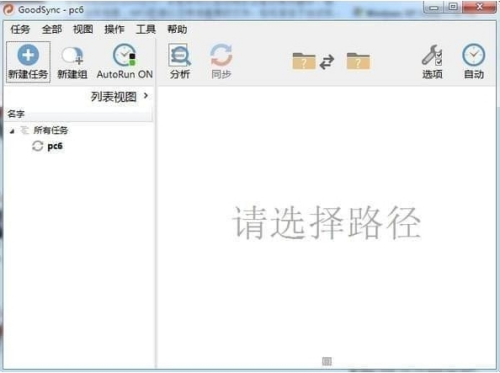The width and height of the screenshot is (500, 373).
Task: Click the sync direction arrows between folders
Action: click(x=327, y=62)
